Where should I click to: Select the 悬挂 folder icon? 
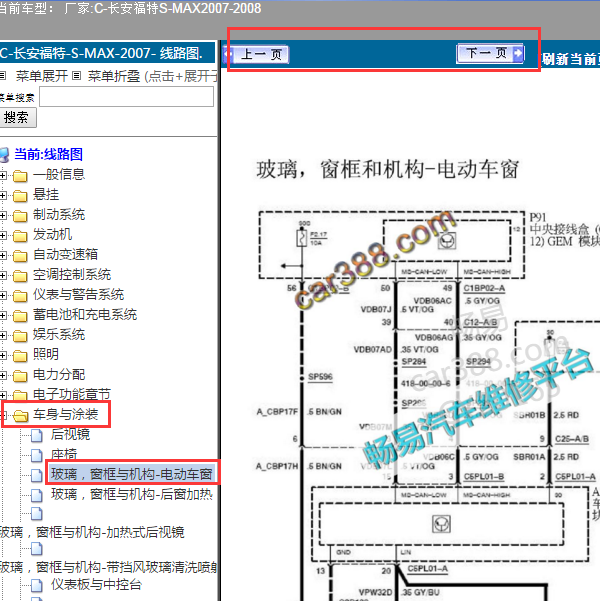[20, 196]
